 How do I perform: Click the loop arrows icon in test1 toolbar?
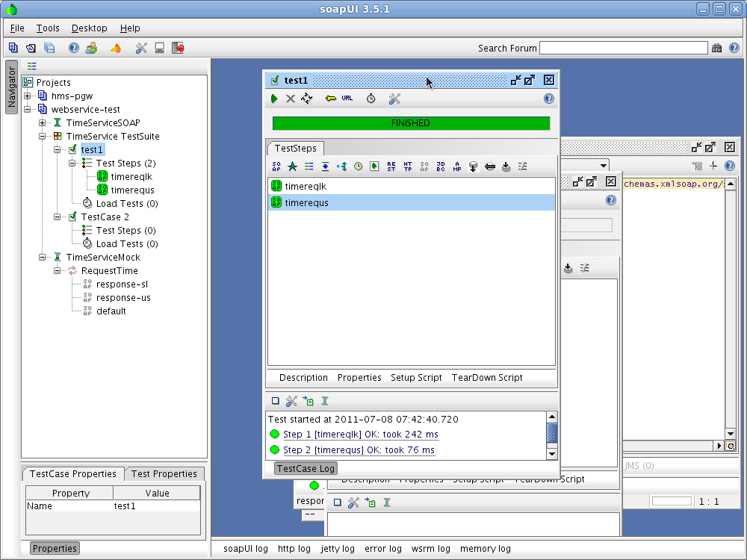(x=307, y=99)
